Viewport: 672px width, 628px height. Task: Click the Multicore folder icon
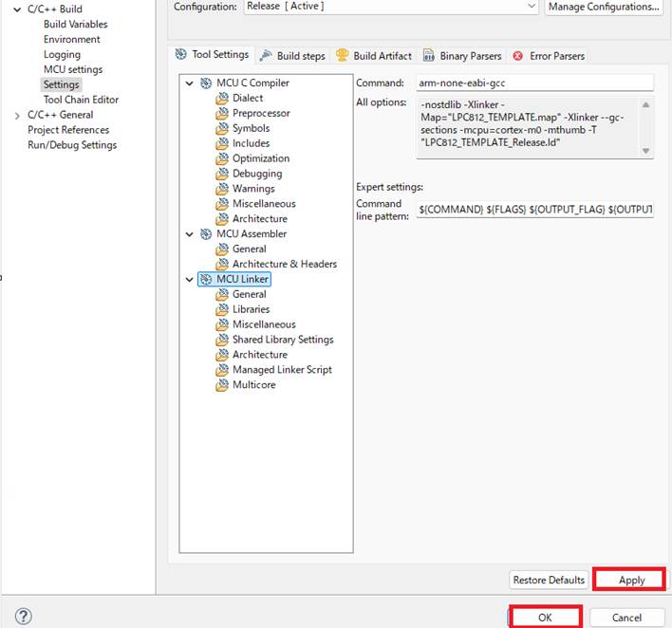coord(222,385)
